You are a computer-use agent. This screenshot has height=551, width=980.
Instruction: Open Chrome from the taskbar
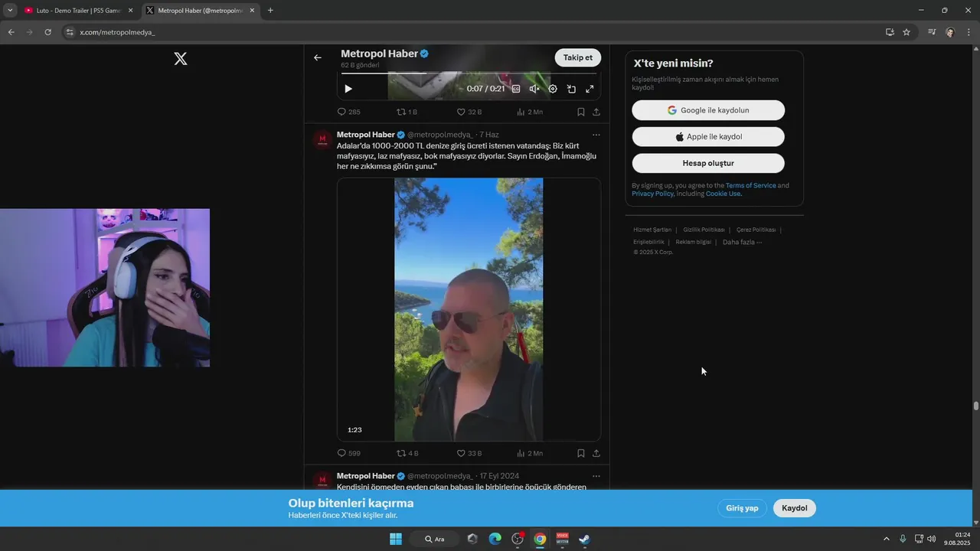point(540,539)
